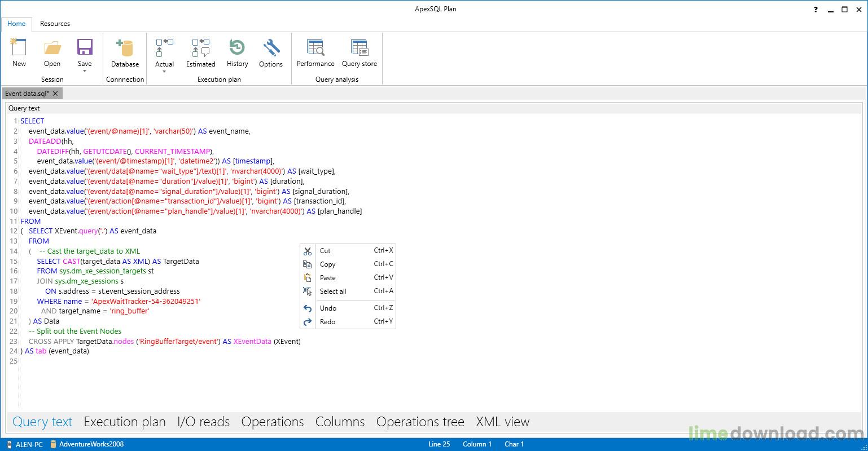Expand the Save dropdown arrow
The height and width of the screenshot is (451, 868).
pos(85,72)
